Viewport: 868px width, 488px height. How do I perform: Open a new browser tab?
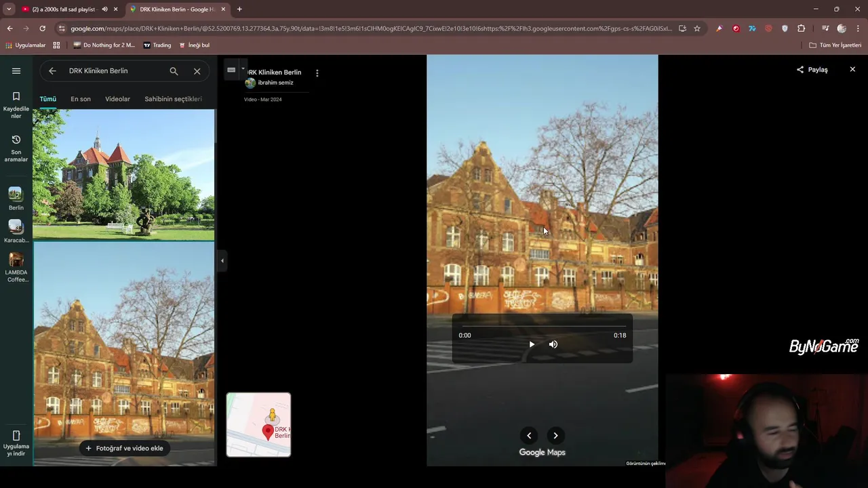click(239, 9)
